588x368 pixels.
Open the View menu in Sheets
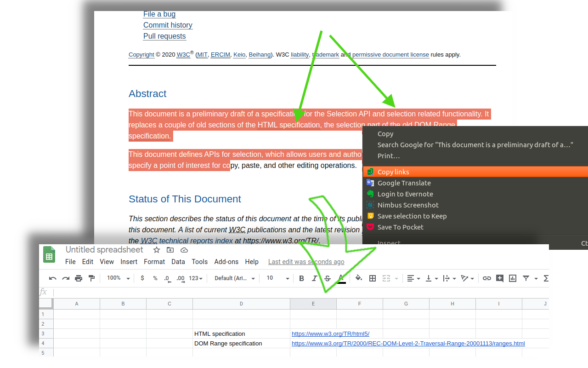tap(107, 262)
